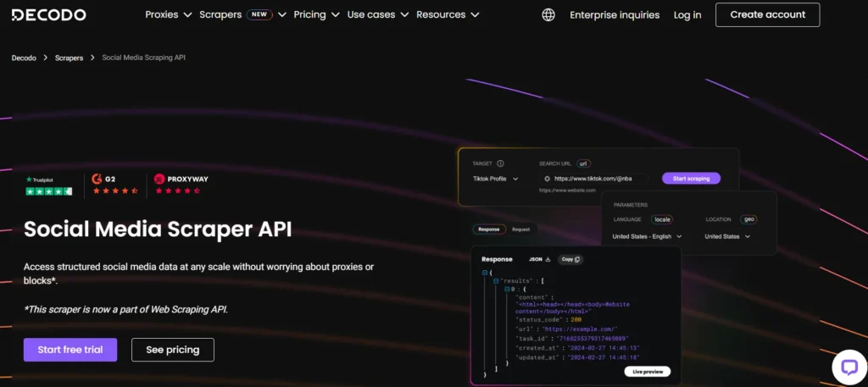Click the Social Media Scraper API heading

pyautogui.click(x=158, y=229)
